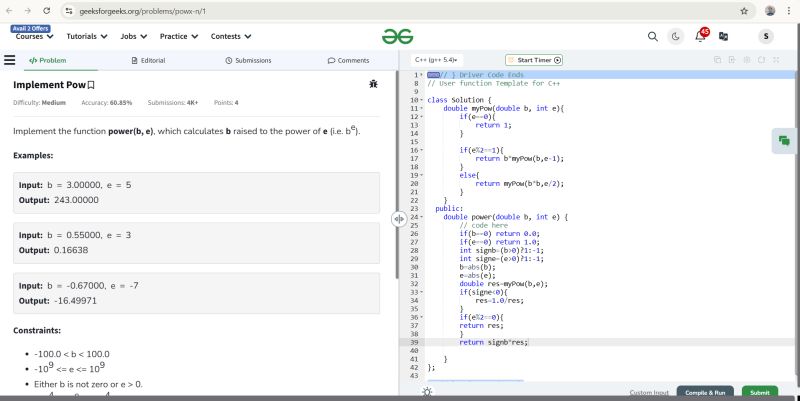The image size is (800, 401).
Task: Toggle the editor fullscreen icon
Action: 777,60
